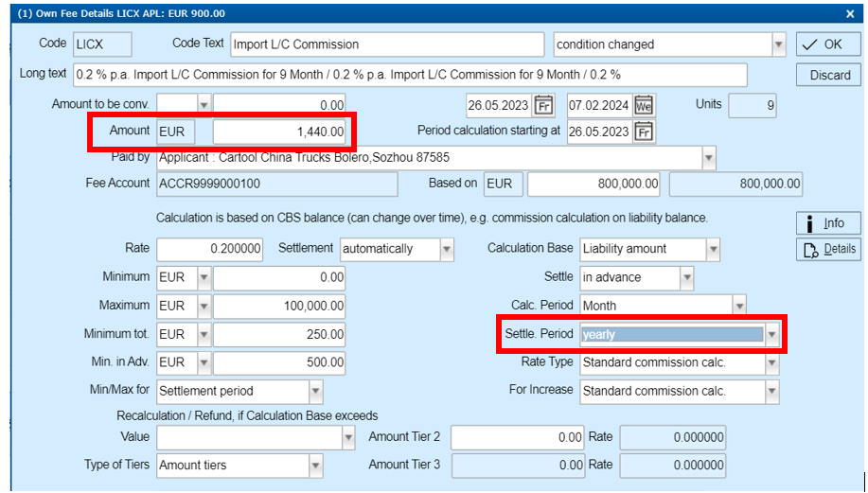Click the Rate field 0.200000
This screenshot has width=868, height=493.
pos(210,249)
